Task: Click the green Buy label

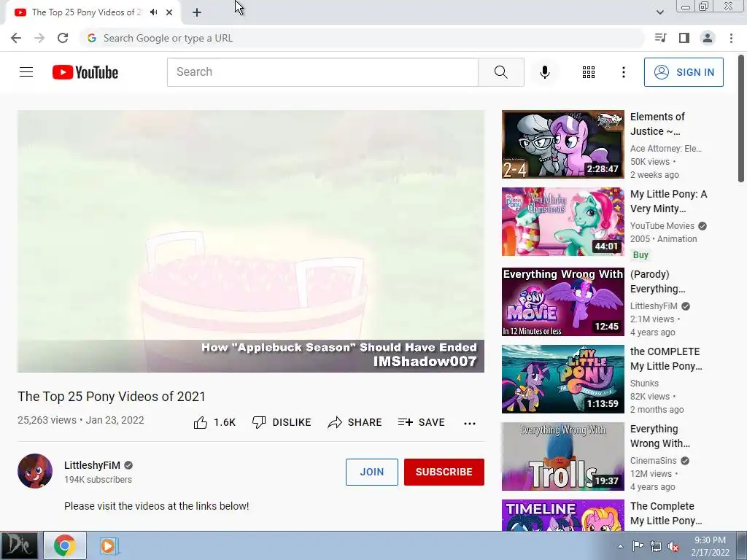Action: point(640,254)
